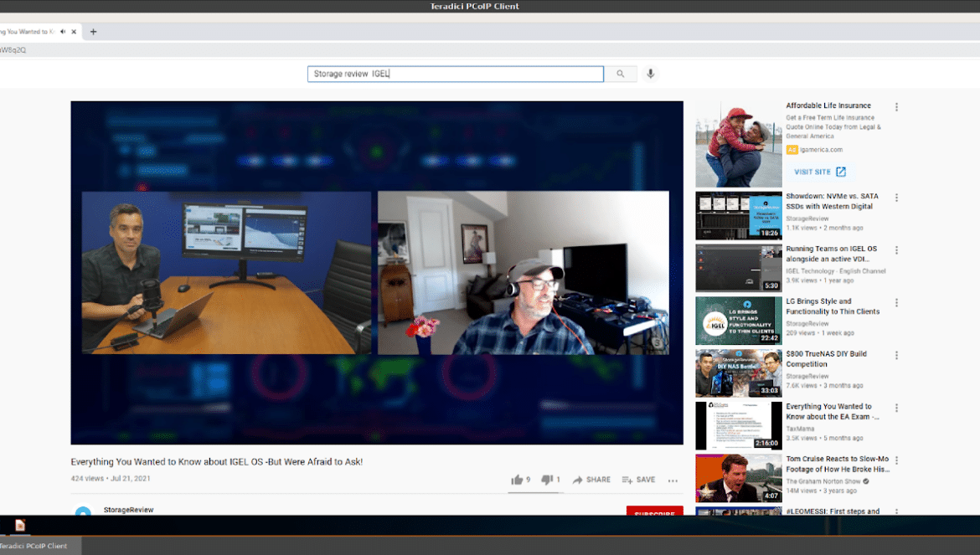Open a new browser tab

click(x=93, y=31)
